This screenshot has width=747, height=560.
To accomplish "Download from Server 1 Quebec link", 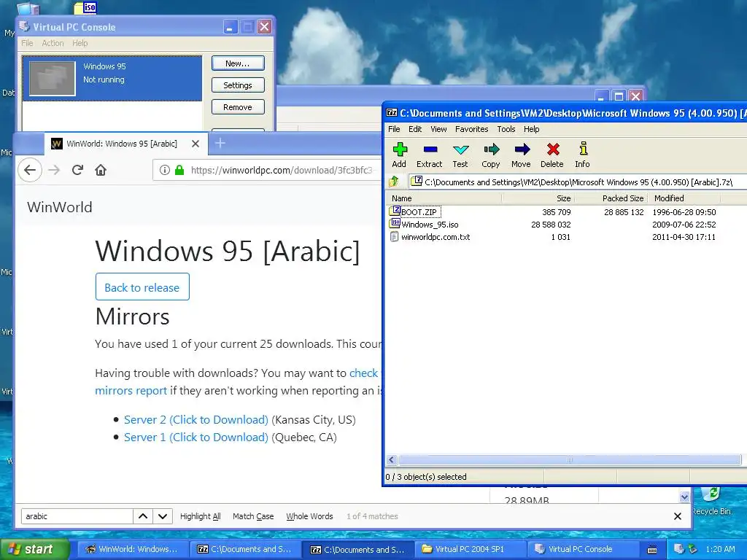I will pos(196,437).
